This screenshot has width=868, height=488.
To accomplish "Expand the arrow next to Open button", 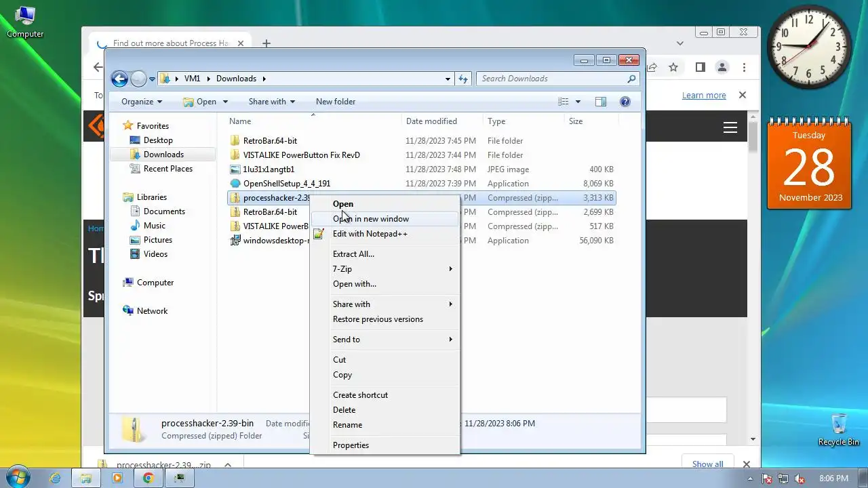I will (225, 102).
